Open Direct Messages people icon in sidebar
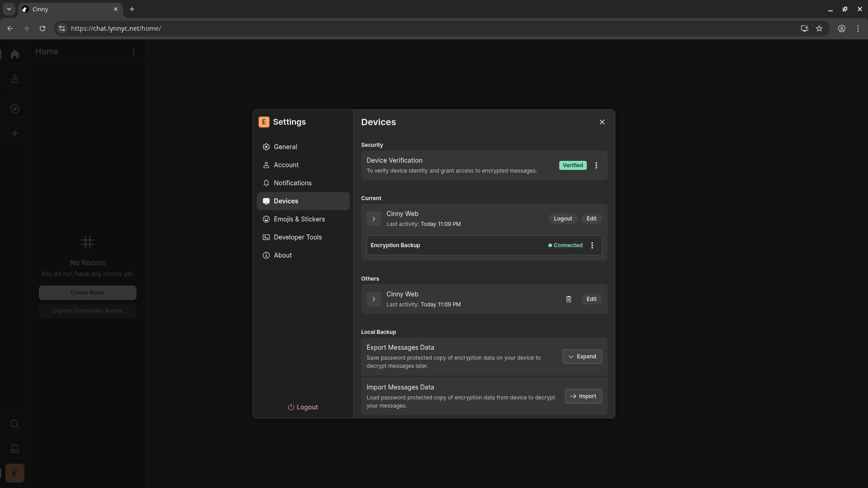This screenshot has width=868, height=488. pyautogui.click(x=15, y=79)
